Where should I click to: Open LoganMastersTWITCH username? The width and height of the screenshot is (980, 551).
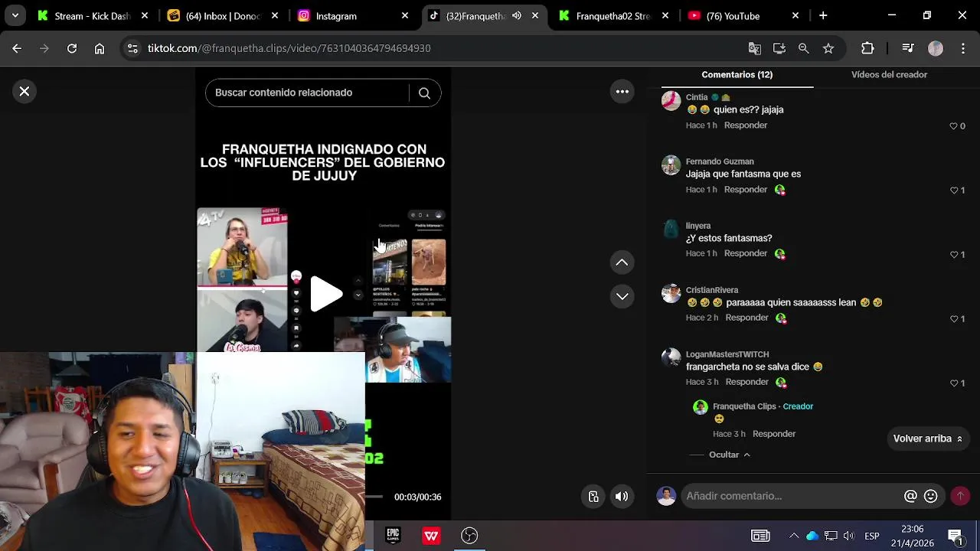click(727, 354)
